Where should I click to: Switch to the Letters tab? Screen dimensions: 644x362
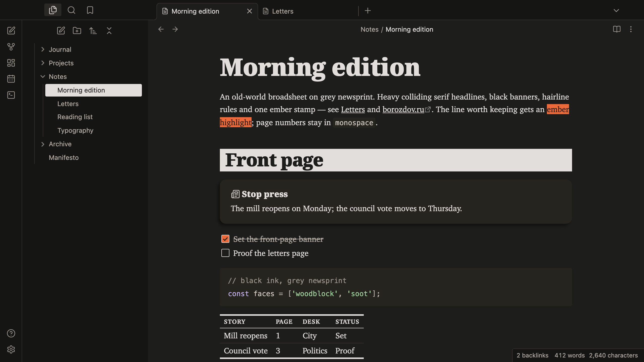(308, 11)
